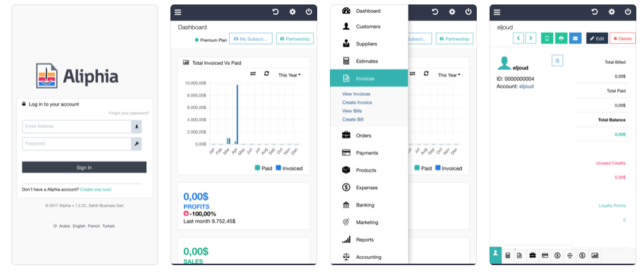Expand Expenses in the side menu
The height and width of the screenshot is (276, 644).
[x=369, y=188]
